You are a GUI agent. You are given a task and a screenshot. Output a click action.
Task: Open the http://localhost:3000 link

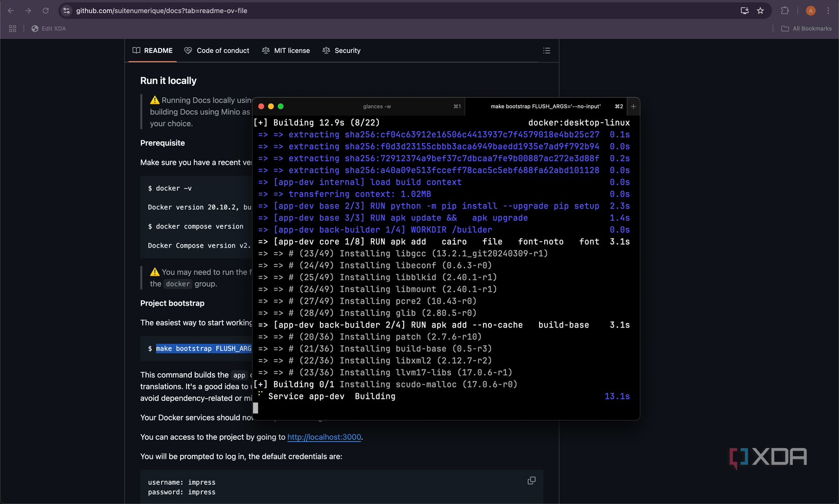click(324, 437)
